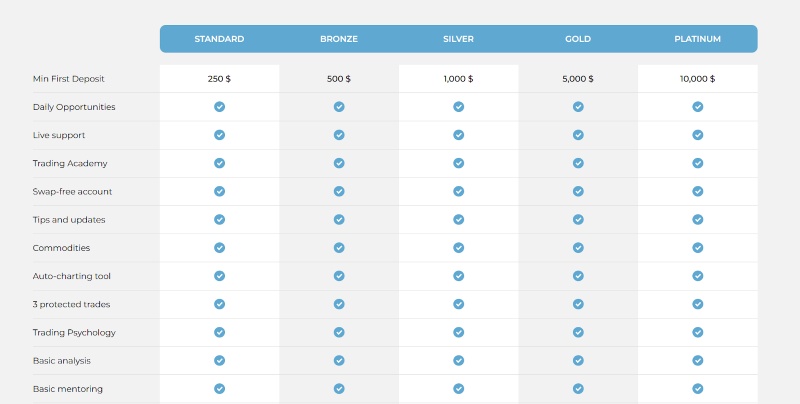This screenshot has height=404, width=800.
Task: Click the Swap-free account row label
Action: (72, 191)
